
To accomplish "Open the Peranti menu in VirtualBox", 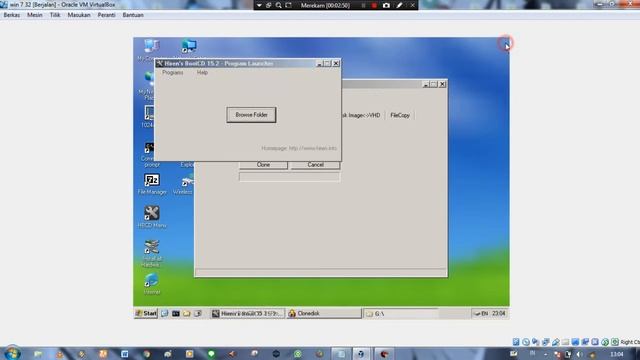I will click(x=106, y=15).
